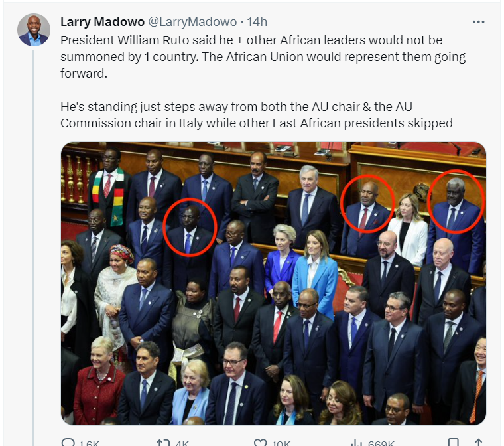Click the word 'forward.' in tweet
The image size is (504, 446).
84,74
